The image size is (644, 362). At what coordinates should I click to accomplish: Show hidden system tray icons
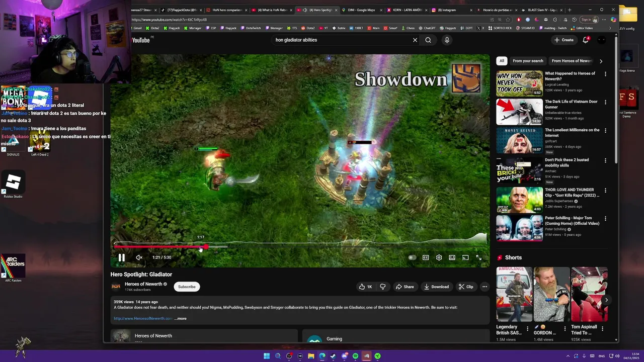point(568,356)
